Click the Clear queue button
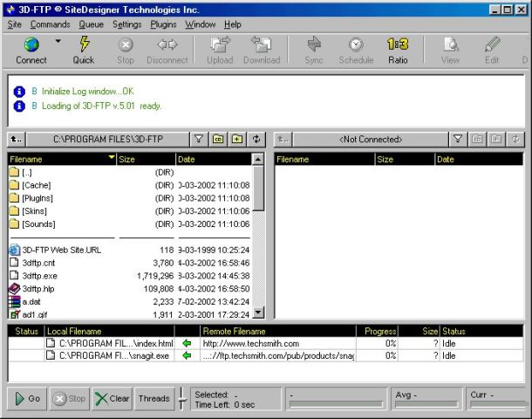Viewport: 532px width, 419px height. pyautogui.click(x=113, y=399)
